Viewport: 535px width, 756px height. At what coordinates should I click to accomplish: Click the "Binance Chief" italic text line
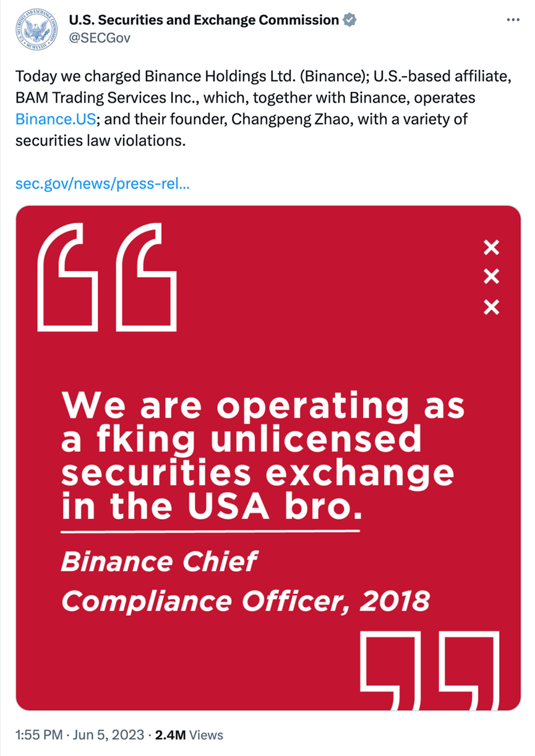tap(159, 561)
